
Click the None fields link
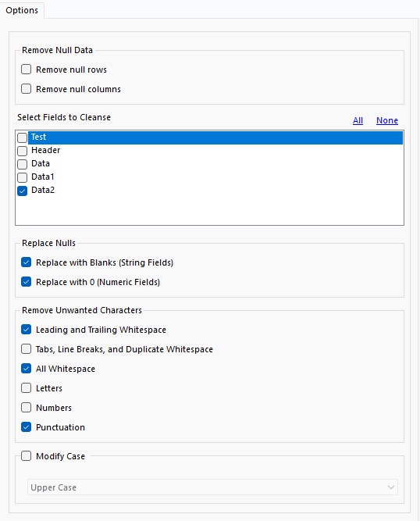(387, 120)
